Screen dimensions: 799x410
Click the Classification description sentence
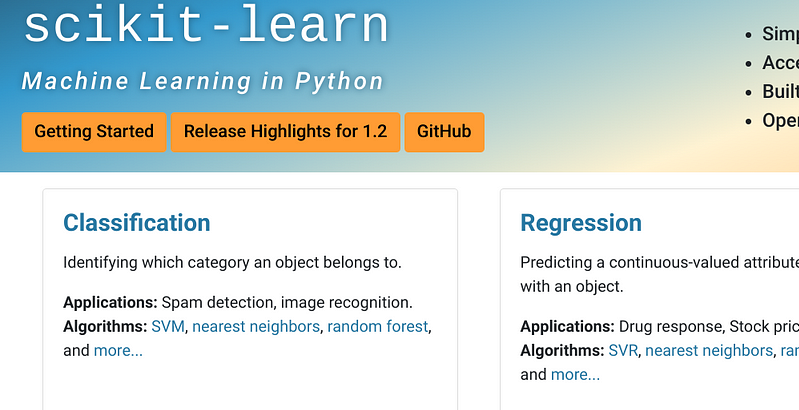pos(232,263)
